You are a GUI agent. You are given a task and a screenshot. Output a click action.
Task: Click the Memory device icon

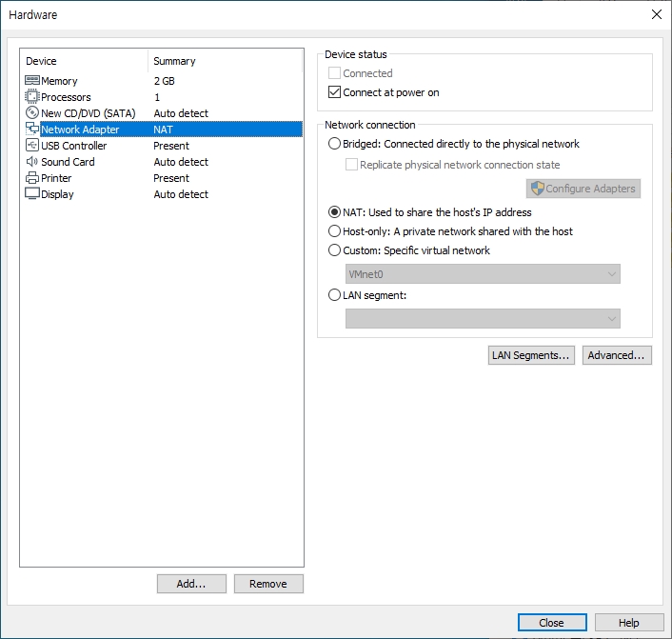pos(32,81)
